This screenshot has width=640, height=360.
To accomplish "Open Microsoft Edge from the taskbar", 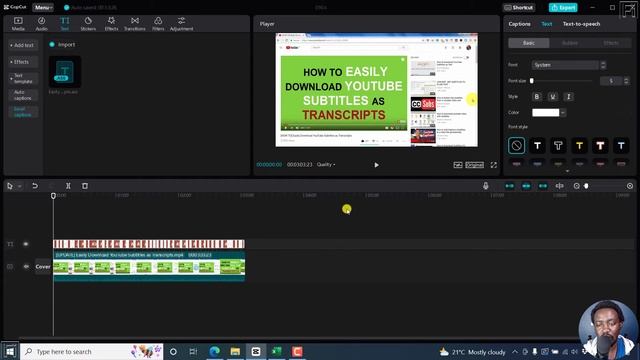I will tap(214, 351).
